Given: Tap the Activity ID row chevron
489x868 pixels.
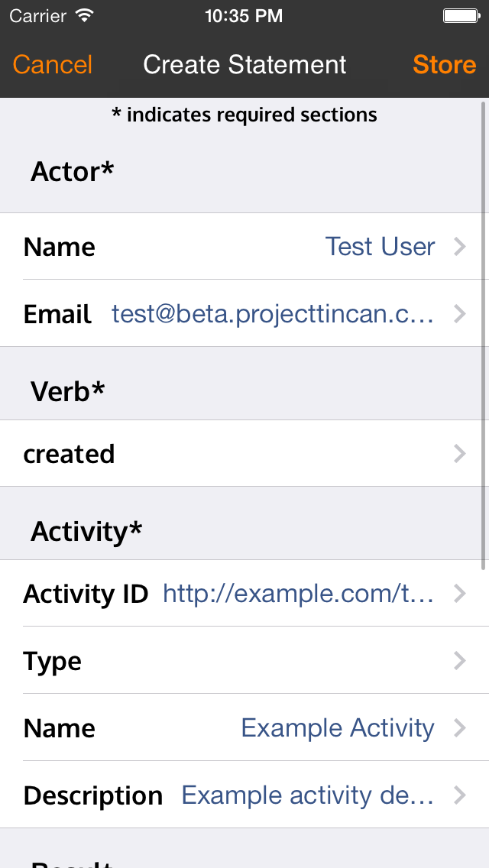Looking at the screenshot, I should (460, 594).
